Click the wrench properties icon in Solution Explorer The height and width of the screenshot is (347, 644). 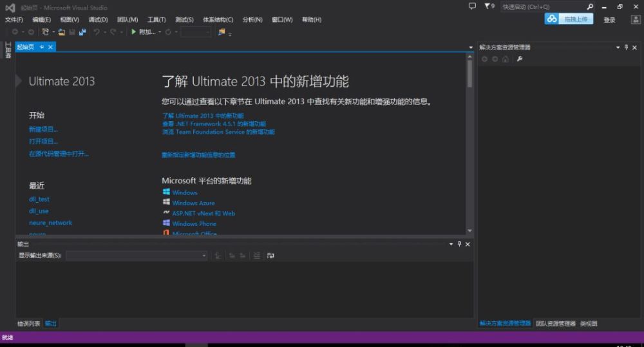tap(520, 59)
